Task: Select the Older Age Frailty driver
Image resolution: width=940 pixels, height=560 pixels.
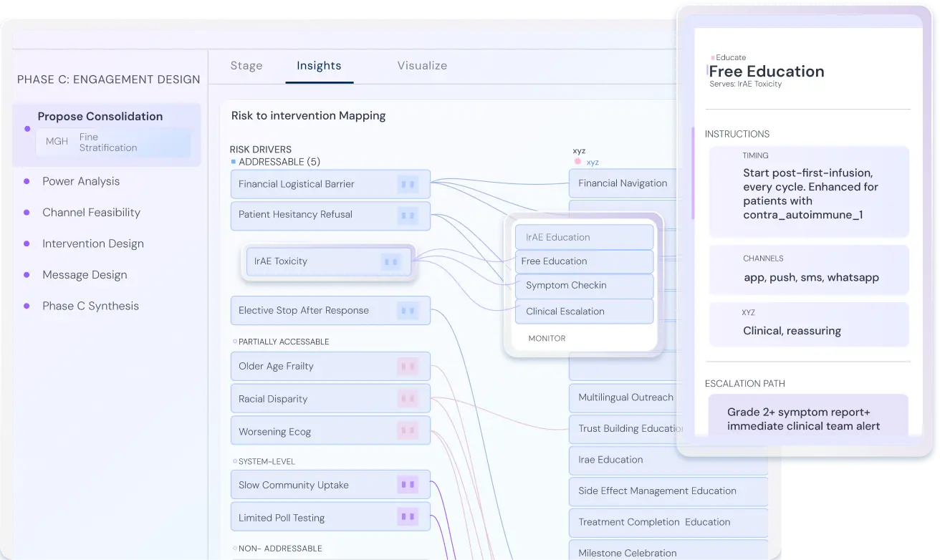Action: point(330,367)
